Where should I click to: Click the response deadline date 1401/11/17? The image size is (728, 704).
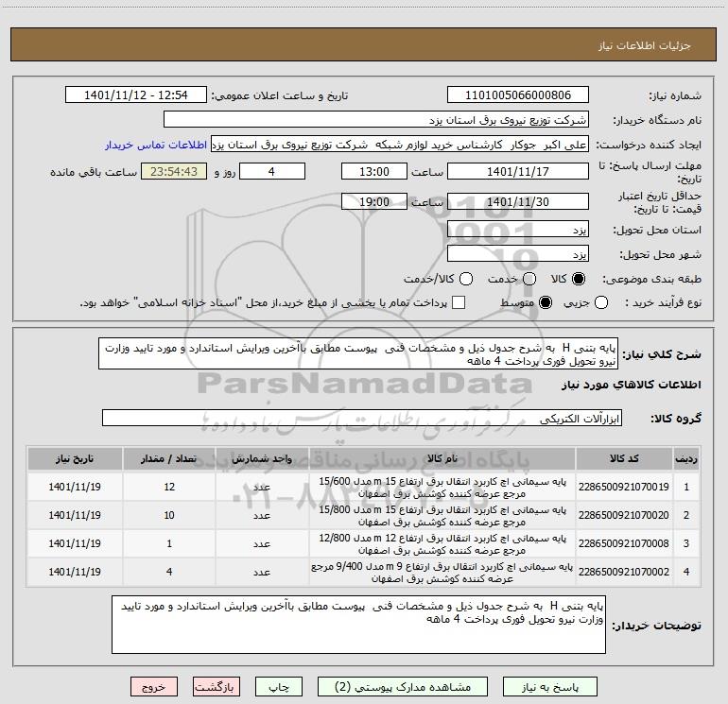(x=518, y=171)
